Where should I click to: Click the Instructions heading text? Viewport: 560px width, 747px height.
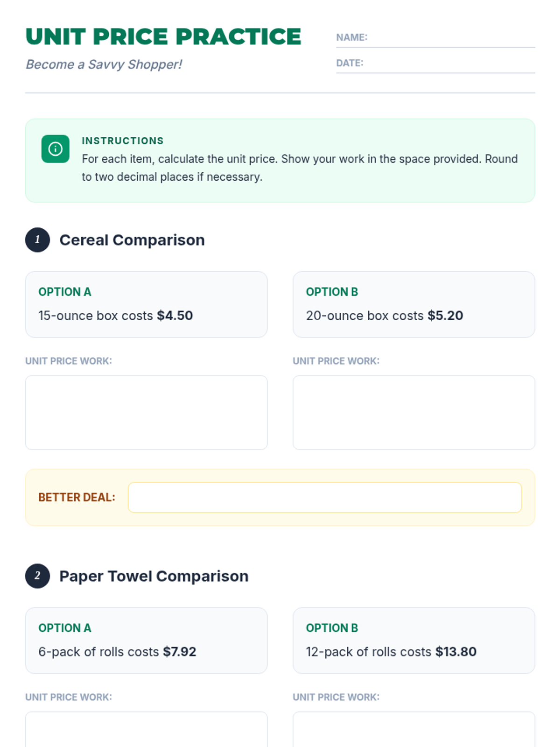click(x=123, y=141)
